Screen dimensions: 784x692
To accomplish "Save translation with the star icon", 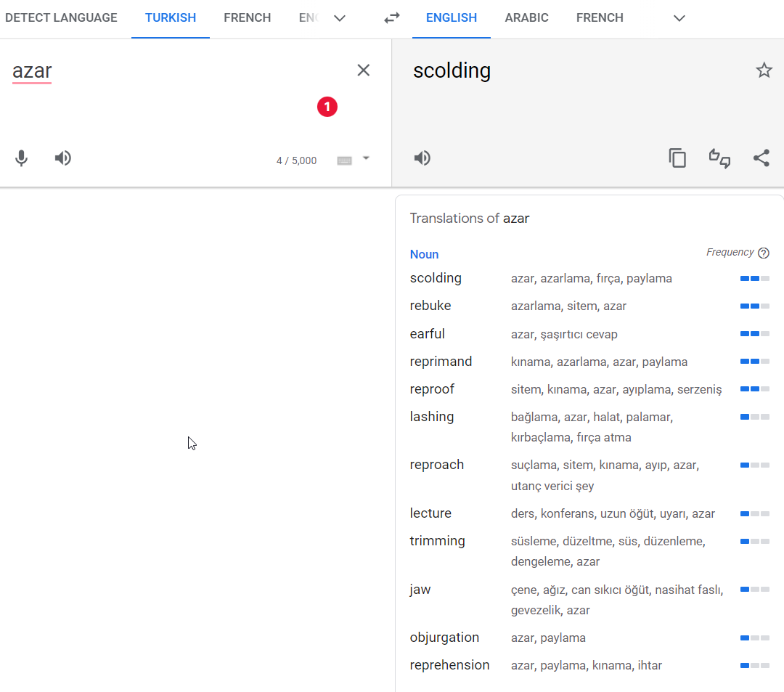I will pyautogui.click(x=764, y=70).
